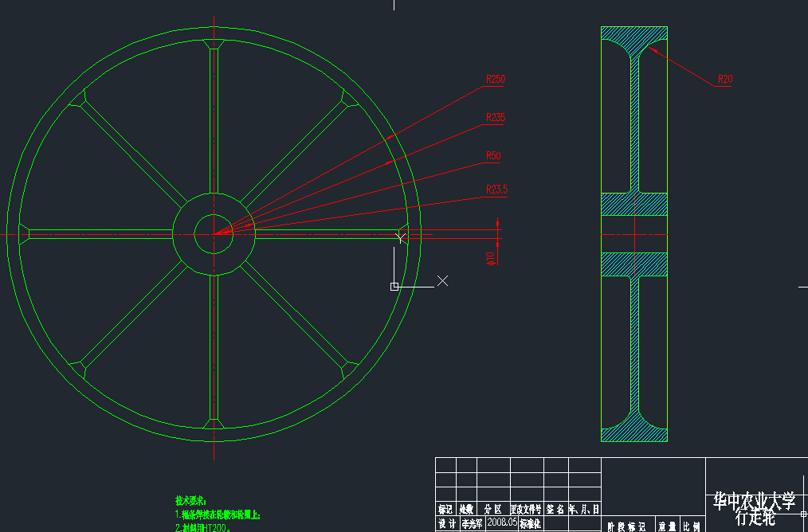Click the 标准化 cell in title block
Image resolution: width=808 pixels, height=532 pixels.
click(530, 524)
